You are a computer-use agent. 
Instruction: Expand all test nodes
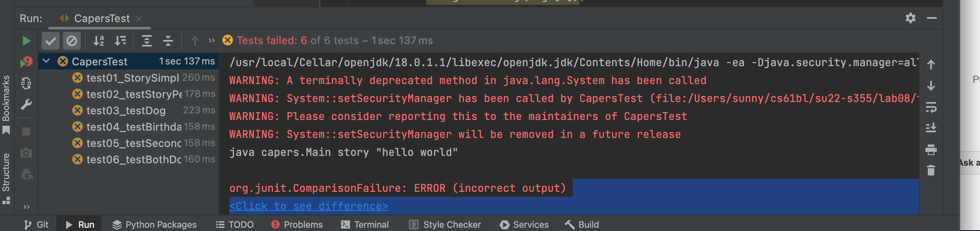pyautogui.click(x=146, y=41)
